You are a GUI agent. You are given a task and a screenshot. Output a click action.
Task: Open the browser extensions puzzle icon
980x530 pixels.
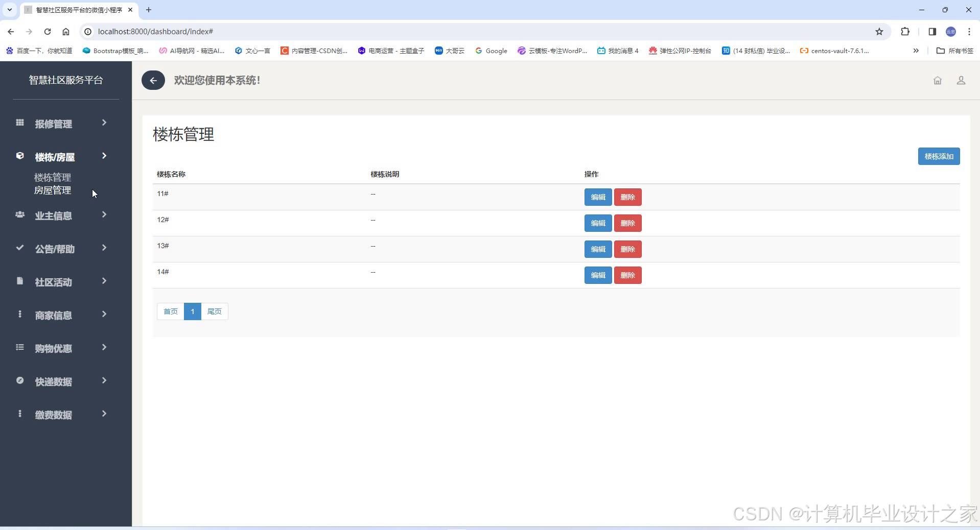point(905,32)
